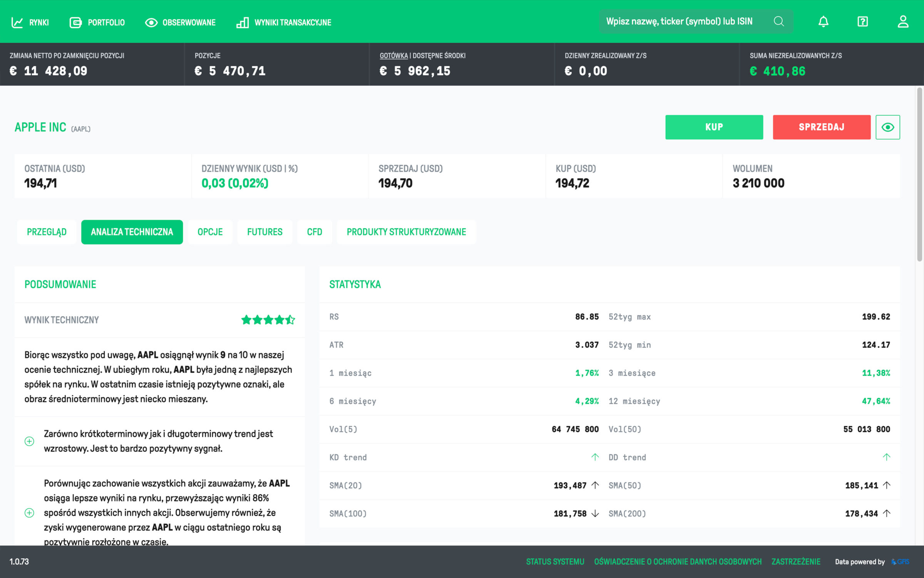Screen dimensions: 924x578
Task: Select the Analiza techniczna tab
Action: [132, 232]
